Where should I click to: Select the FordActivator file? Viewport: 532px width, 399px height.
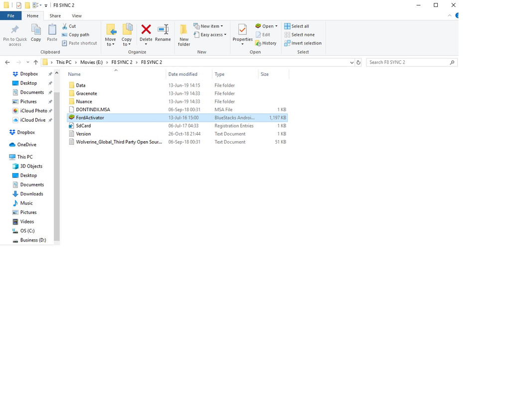pos(177,118)
